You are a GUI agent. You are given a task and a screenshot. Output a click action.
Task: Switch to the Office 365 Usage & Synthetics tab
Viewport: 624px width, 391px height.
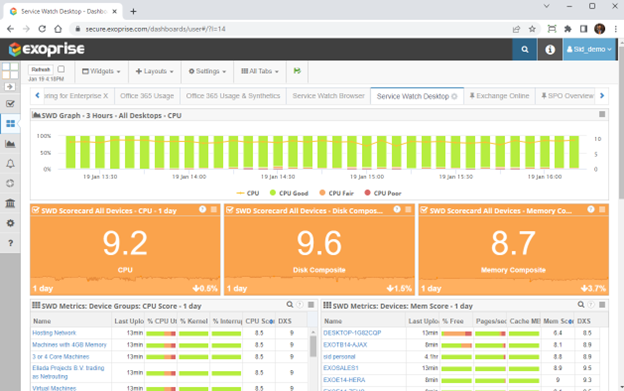[x=233, y=96]
